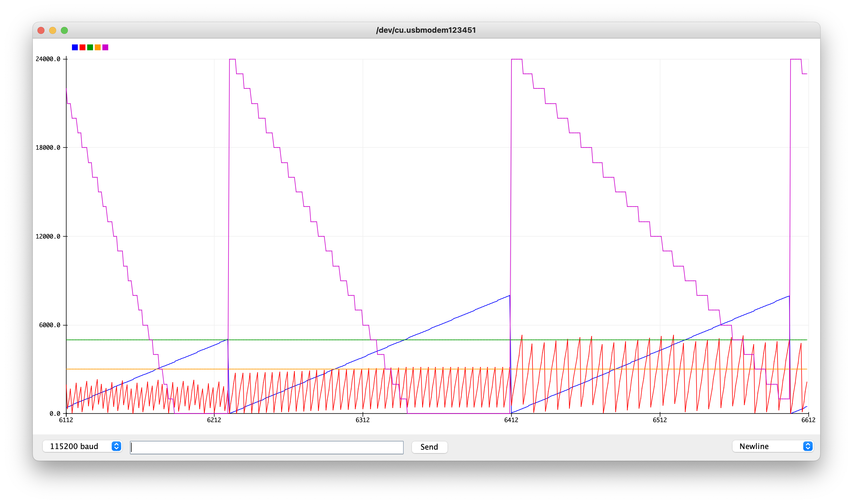Close the serial plotter window

[x=41, y=31]
